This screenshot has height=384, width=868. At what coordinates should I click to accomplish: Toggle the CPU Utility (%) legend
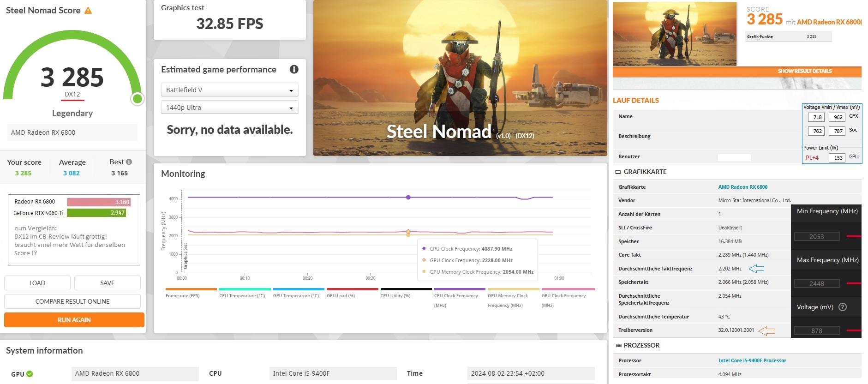[x=406, y=294]
